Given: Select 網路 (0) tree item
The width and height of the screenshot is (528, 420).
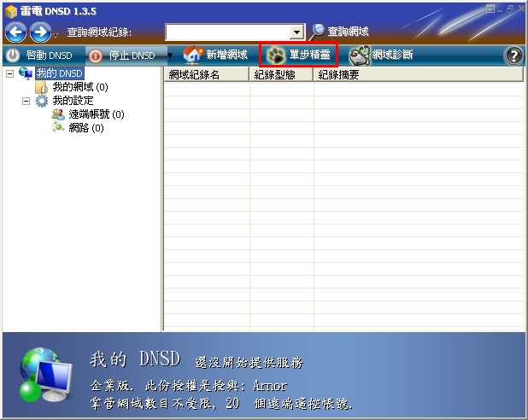Looking at the screenshot, I should point(86,128).
